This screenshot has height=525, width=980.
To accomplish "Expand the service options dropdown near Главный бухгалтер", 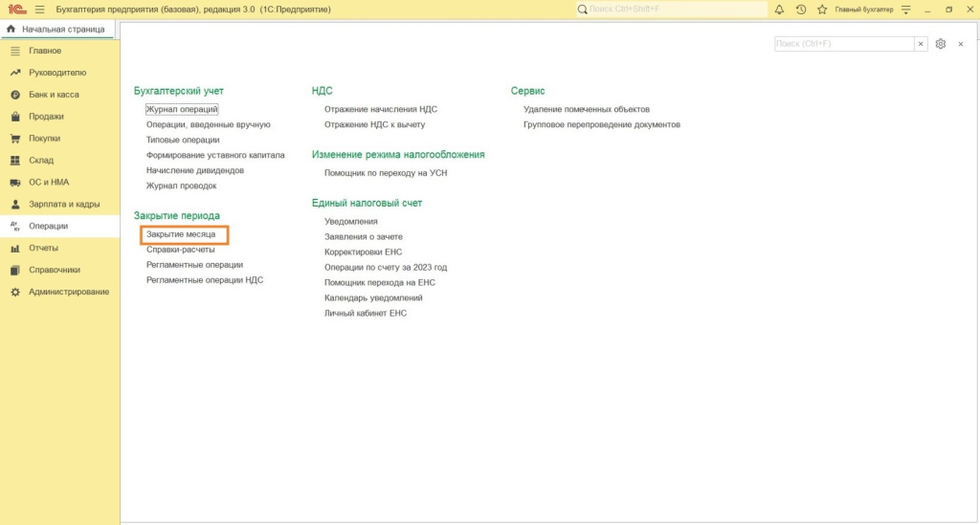I will pos(906,10).
